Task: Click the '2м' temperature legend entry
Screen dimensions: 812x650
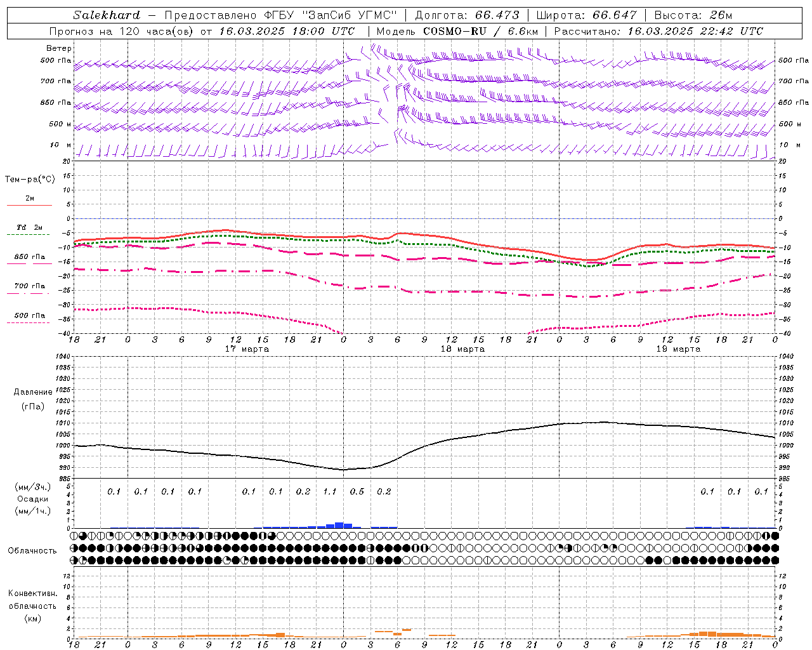Action: tap(30, 199)
